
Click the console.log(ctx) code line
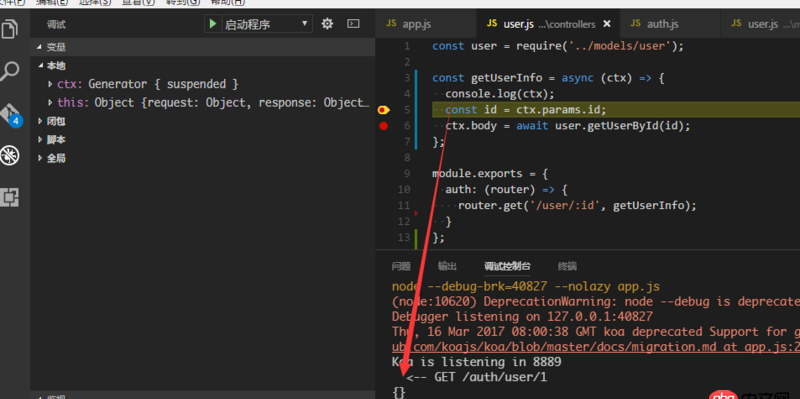point(499,94)
